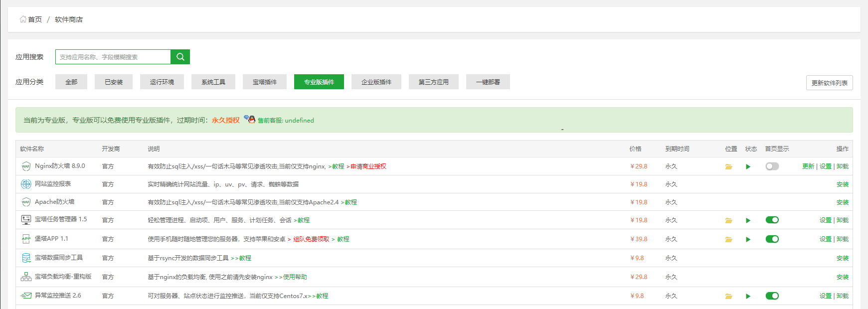Uninstall 宝塔任务管理器 via 卸载
This screenshot has width=868, height=309.
tap(843, 220)
